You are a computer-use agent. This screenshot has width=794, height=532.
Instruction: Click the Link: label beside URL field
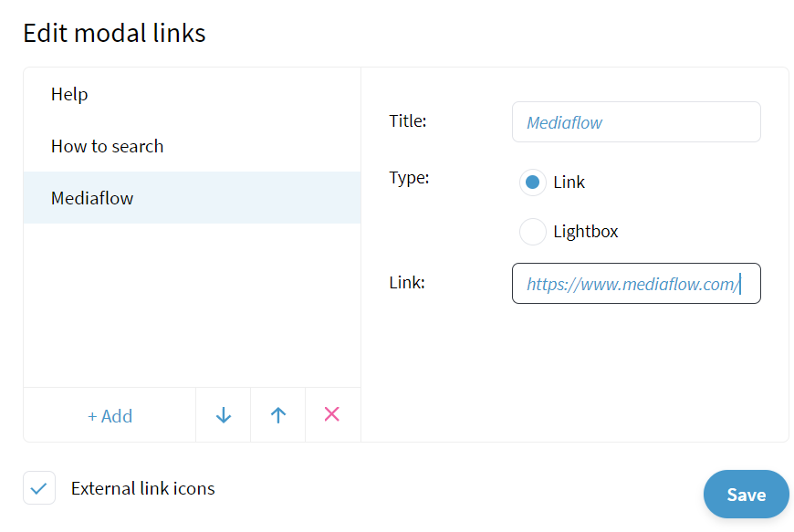(x=407, y=283)
